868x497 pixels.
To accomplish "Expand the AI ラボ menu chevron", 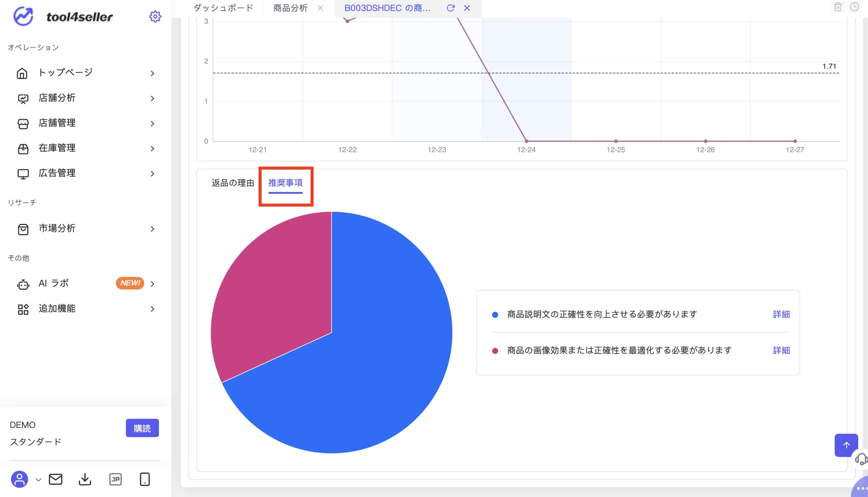I will (153, 283).
